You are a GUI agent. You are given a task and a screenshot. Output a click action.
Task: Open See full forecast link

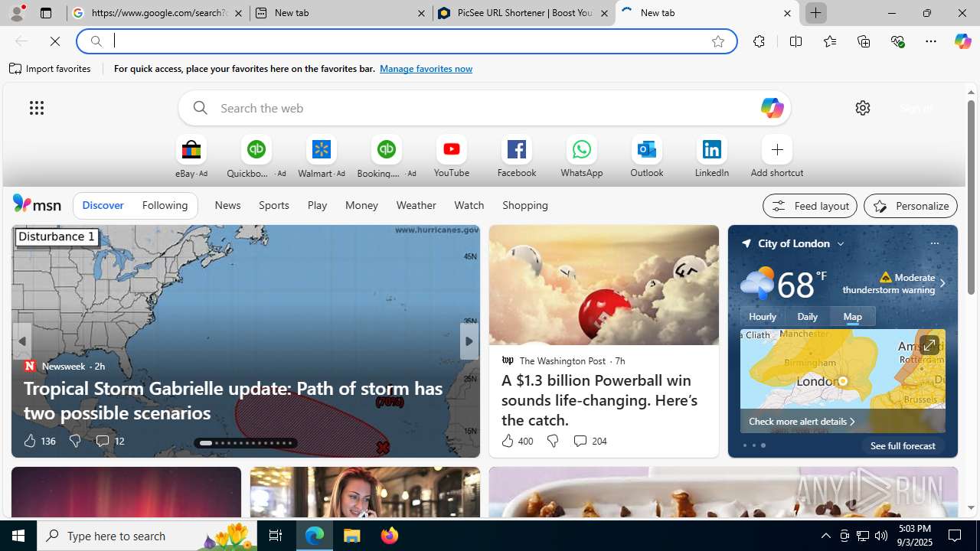pyautogui.click(x=903, y=445)
